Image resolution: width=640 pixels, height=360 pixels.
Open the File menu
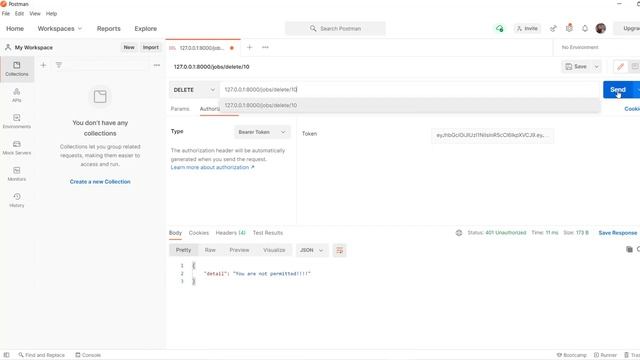(x=6, y=13)
